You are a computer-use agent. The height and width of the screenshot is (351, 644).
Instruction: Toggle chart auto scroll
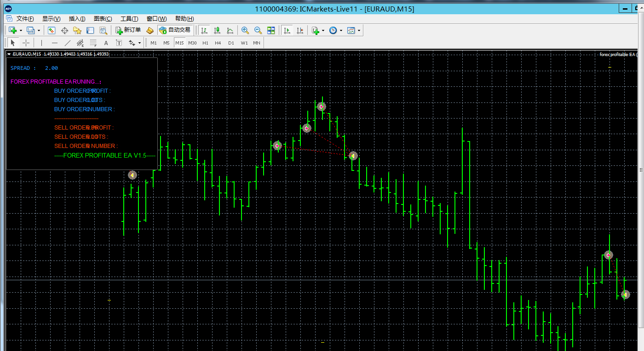click(287, 30)
